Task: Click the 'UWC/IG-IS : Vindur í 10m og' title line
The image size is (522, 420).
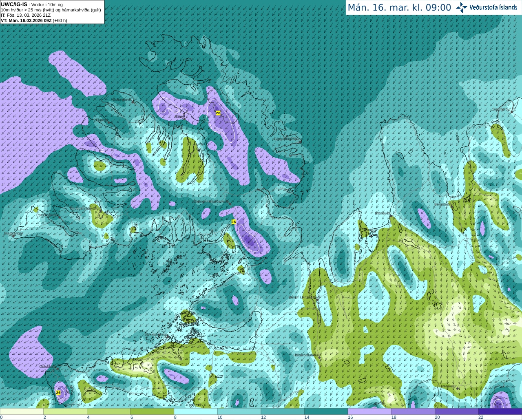Action: [32, 4]
